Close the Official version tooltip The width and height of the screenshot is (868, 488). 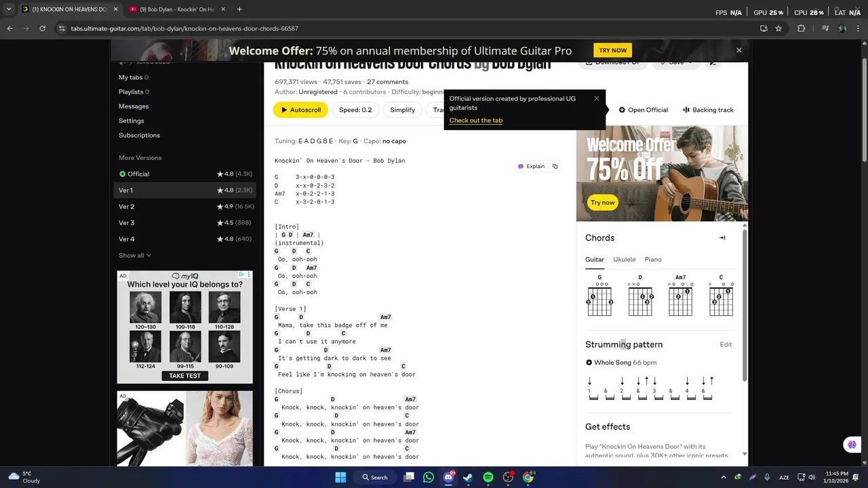[597, 98]
